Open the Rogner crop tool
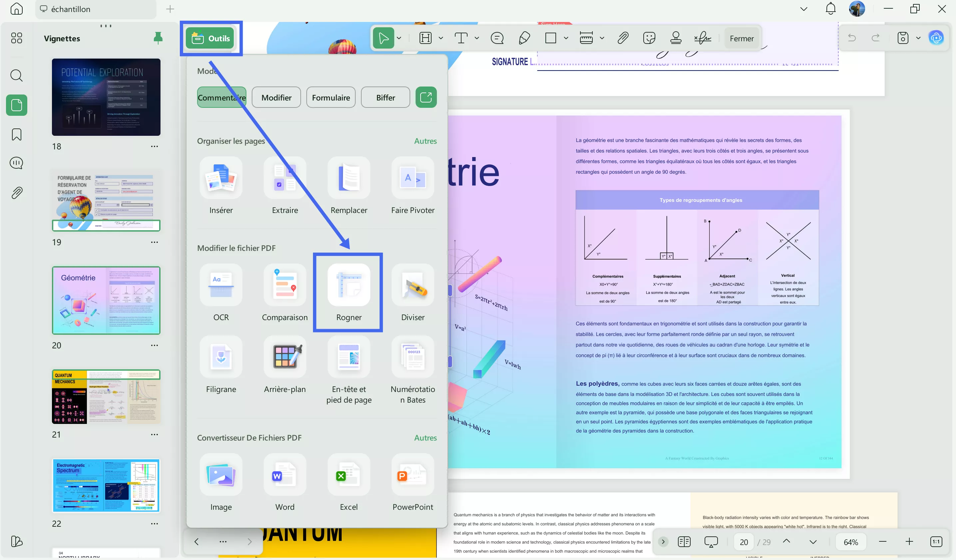This screenshot has height=560, width=956. (x=348, y=285)
